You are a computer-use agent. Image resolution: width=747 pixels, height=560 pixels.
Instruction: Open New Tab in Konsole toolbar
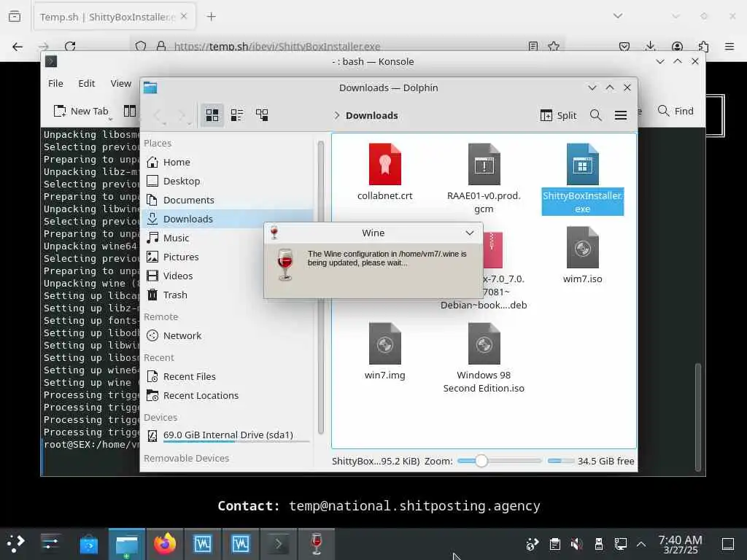(81, 111)
